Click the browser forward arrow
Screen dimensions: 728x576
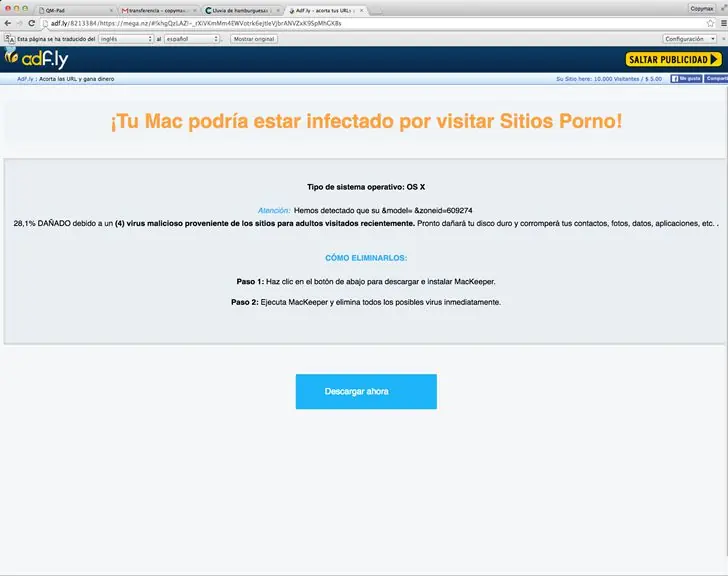click(20, 23)
